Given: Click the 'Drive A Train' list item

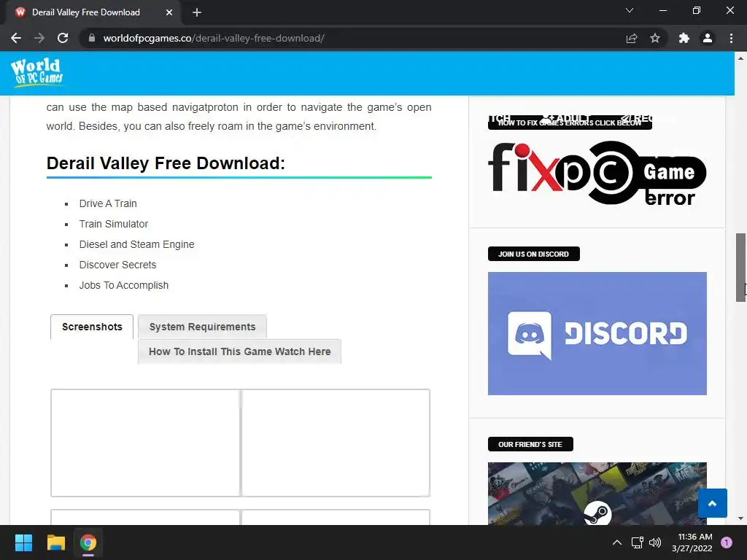Looking at the screenshot, I should [108, 203].
